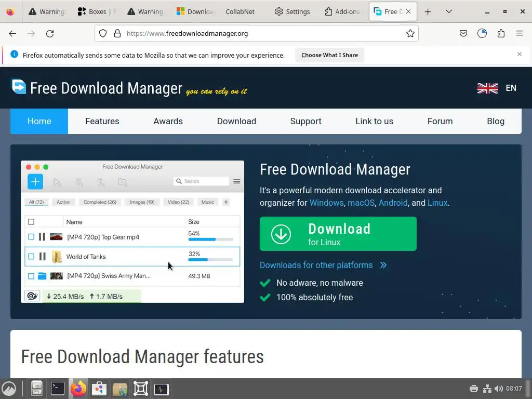Open tracking protection shield icon
This screenshot has width=532, height=399.
pyautogui.click(x=103, y=33)
